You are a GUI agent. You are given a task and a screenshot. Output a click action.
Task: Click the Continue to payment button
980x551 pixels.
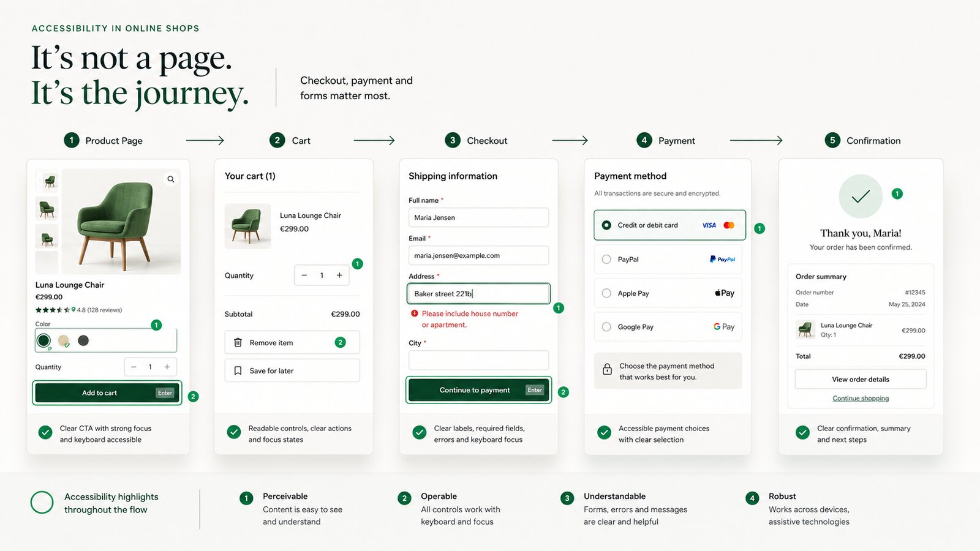478,390
